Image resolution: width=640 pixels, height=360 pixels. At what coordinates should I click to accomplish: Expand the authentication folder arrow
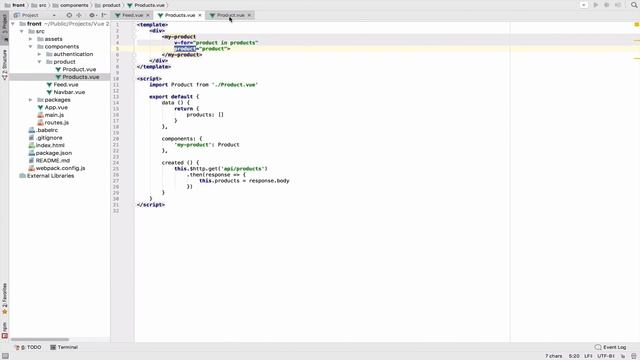pos(40,54)
